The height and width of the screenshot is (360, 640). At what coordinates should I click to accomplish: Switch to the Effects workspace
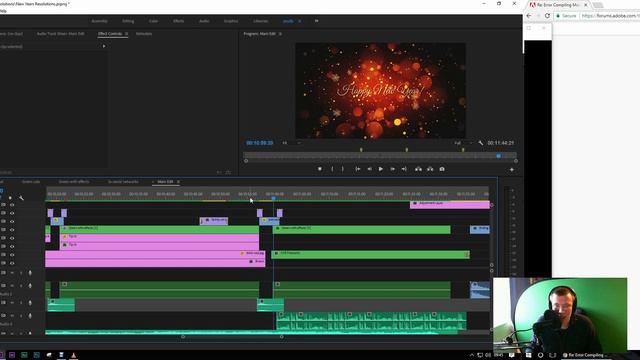(178, 21)
